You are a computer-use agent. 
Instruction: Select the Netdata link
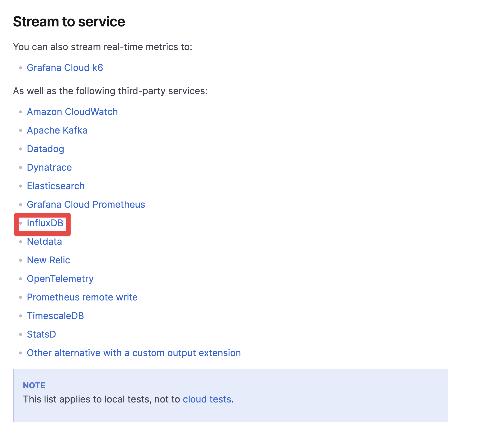(44, 242)
